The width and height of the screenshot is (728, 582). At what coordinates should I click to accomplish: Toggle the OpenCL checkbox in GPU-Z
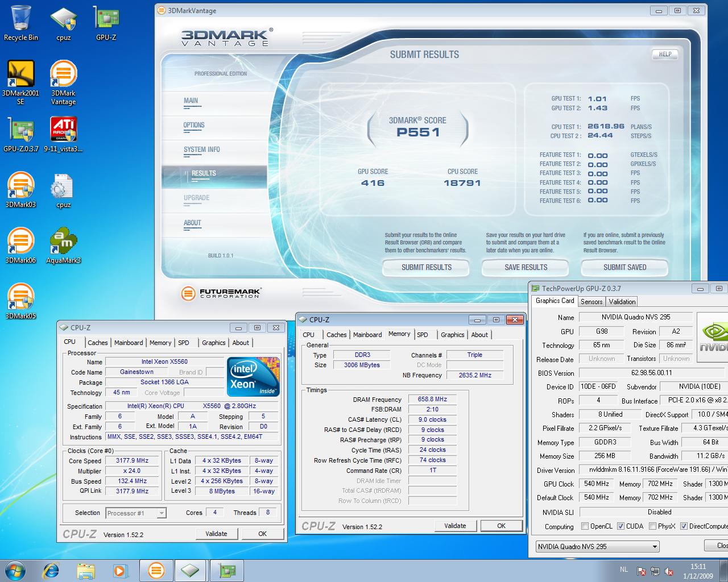[x=585, y=526]
